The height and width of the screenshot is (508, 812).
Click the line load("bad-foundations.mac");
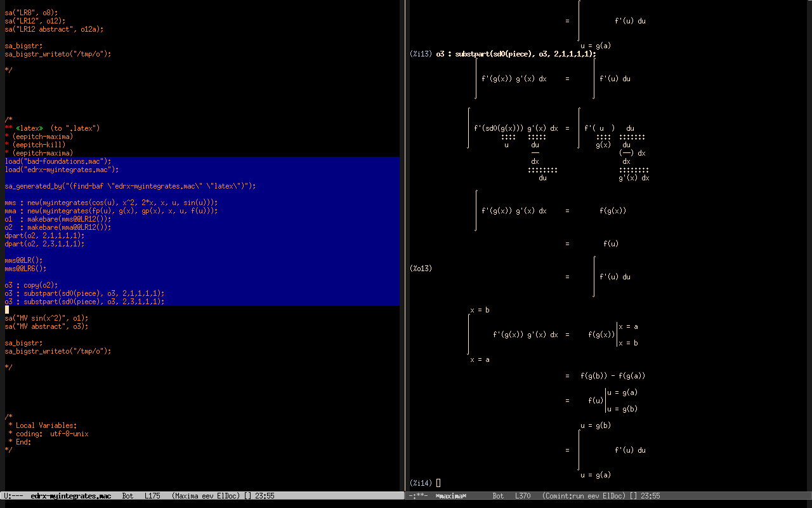point(58,161)
